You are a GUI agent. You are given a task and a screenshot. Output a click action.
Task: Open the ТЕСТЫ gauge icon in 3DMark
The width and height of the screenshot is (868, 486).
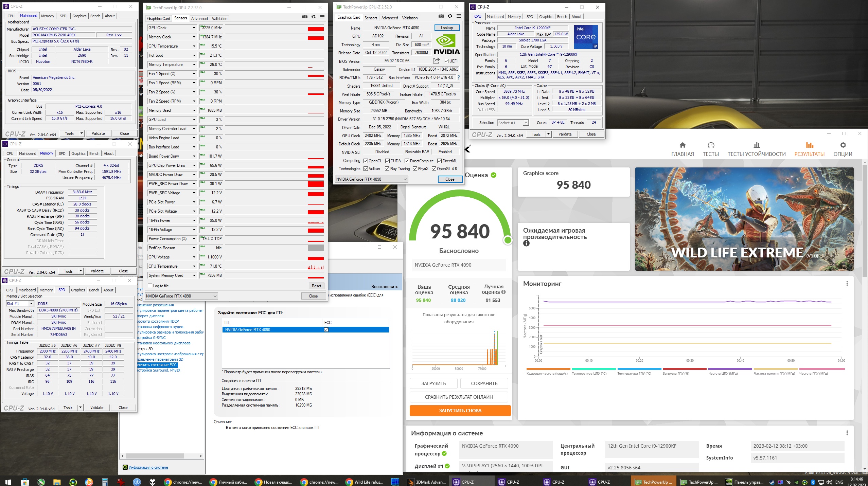(x=711, y=145)
